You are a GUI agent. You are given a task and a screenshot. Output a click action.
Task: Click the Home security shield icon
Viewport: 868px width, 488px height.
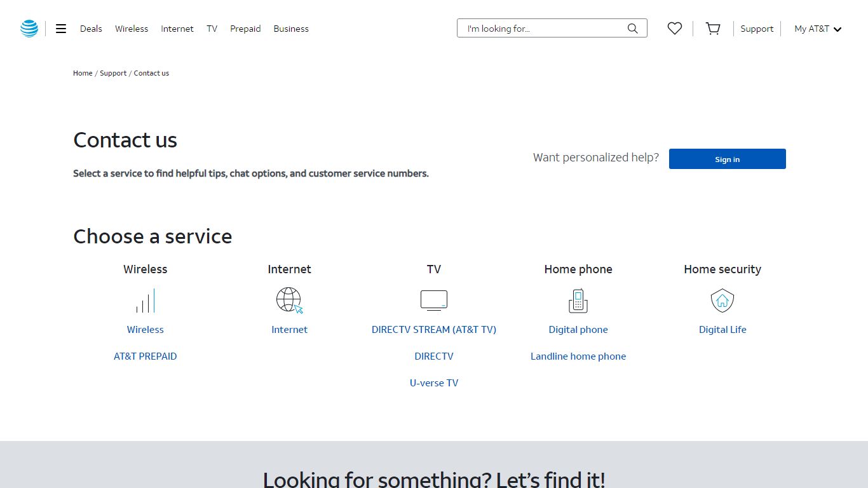click(x=722, y=301)
